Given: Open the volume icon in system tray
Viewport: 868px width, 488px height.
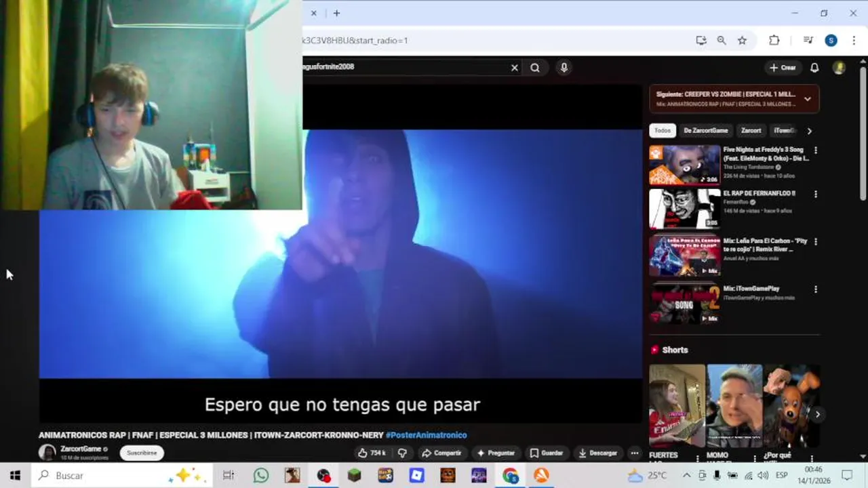Looking at the screenshot, I should (763, 475).
